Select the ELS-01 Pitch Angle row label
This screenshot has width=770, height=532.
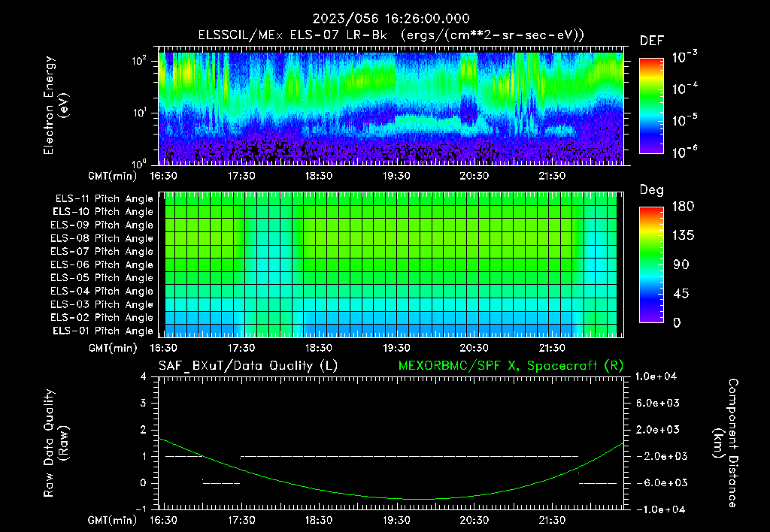tap(103, 331)
